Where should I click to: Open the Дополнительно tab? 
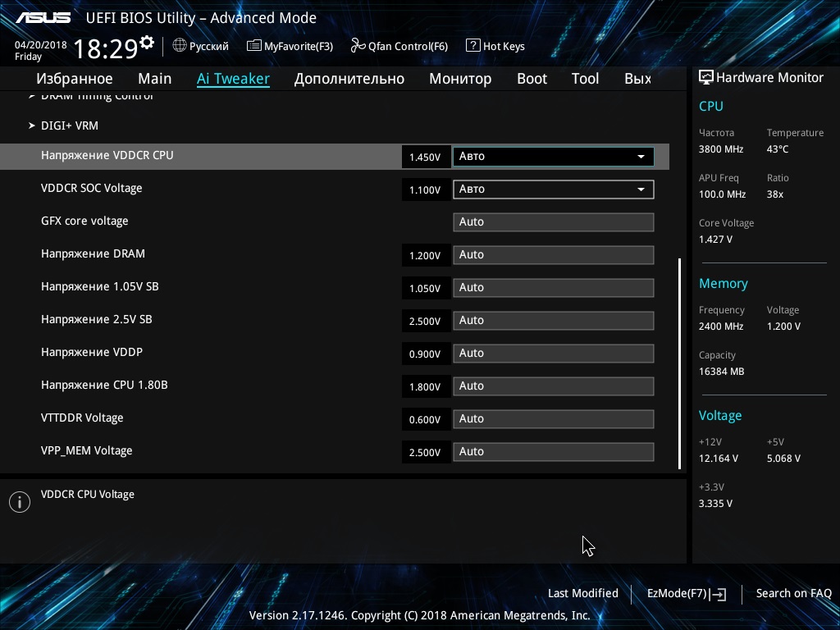pos(349,79)
